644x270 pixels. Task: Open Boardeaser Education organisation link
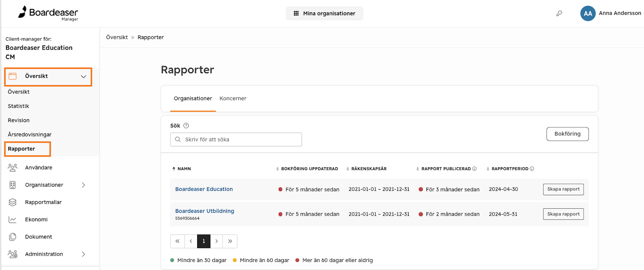click(204, 189)
